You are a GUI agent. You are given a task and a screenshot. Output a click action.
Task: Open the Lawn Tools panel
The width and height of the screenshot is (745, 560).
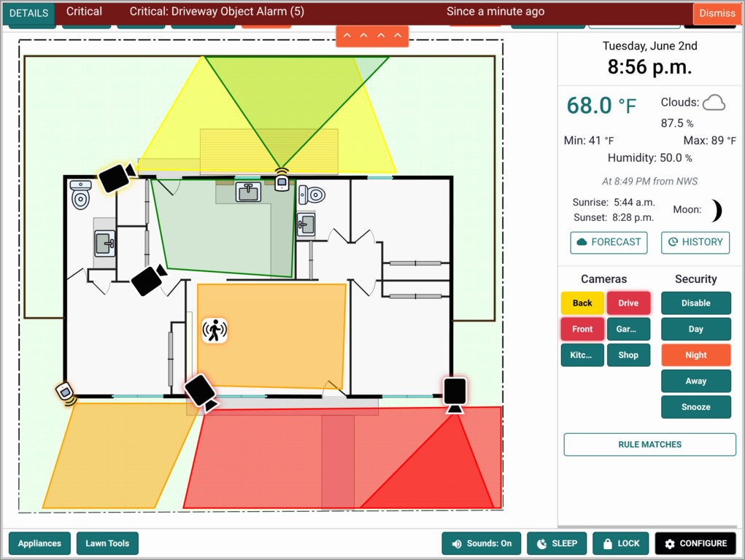click(x=107, y=543)
